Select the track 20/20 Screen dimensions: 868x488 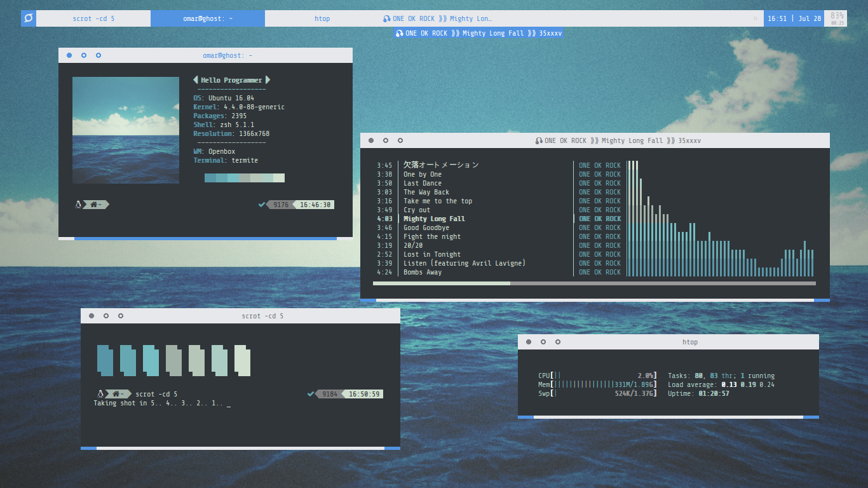[x=413, y=245]
